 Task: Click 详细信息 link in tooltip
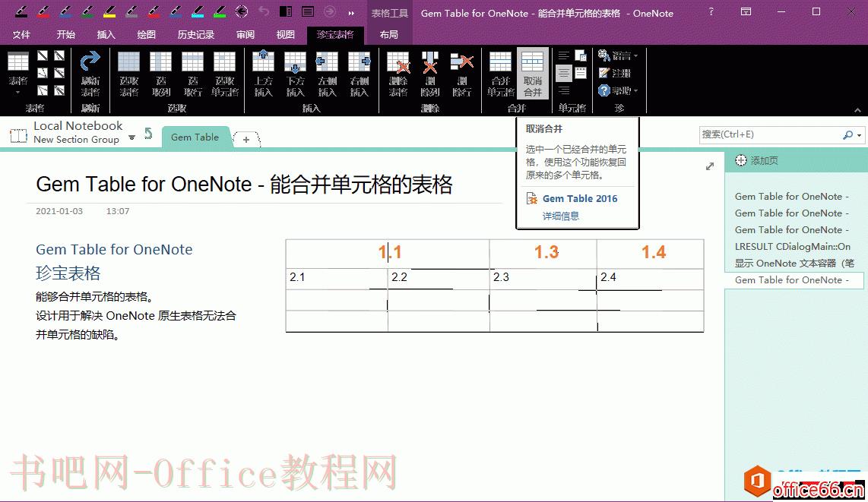(x=561, y=216)
